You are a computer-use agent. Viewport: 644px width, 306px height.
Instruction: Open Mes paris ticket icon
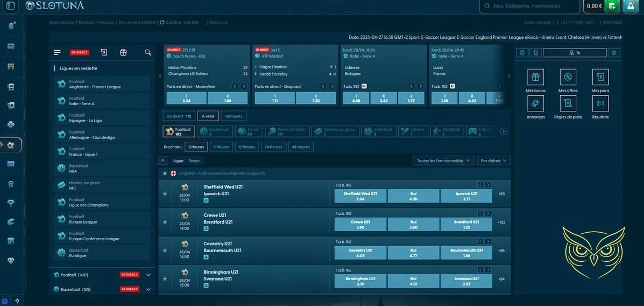(x=600, y=77)
